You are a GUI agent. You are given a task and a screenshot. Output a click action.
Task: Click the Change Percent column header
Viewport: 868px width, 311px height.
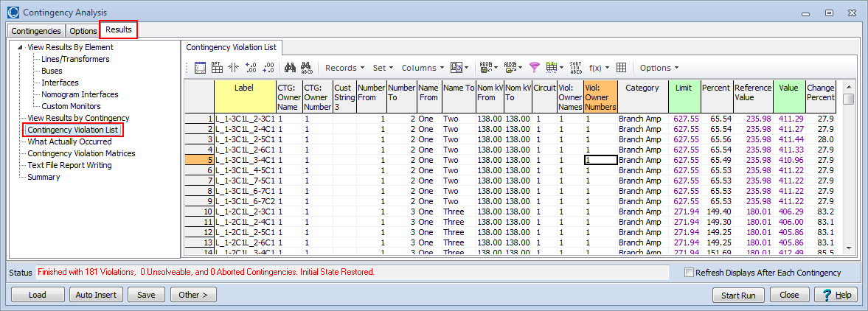pos(821,97)
